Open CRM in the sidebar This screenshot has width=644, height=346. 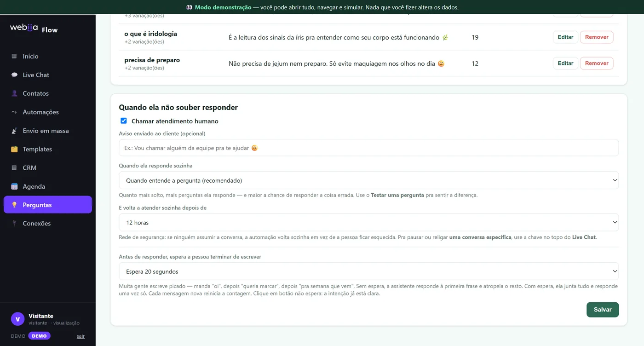[x=48, y=168]
